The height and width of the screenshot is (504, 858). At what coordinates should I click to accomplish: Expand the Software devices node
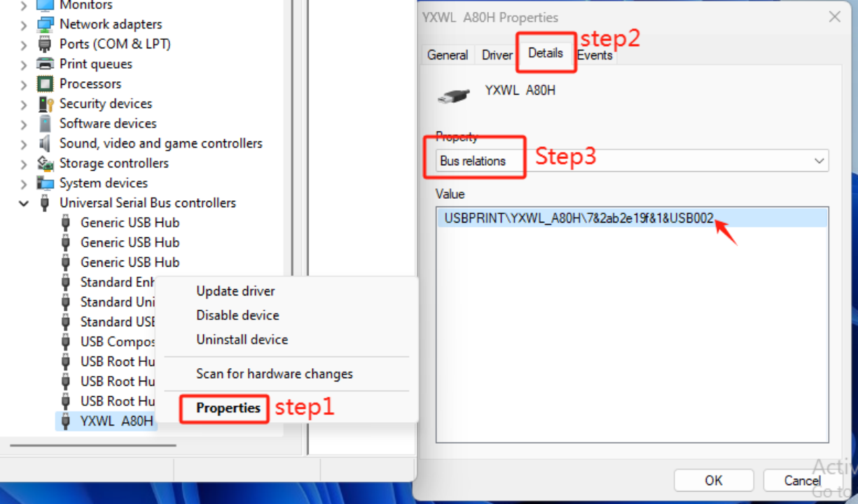[24, 124]
